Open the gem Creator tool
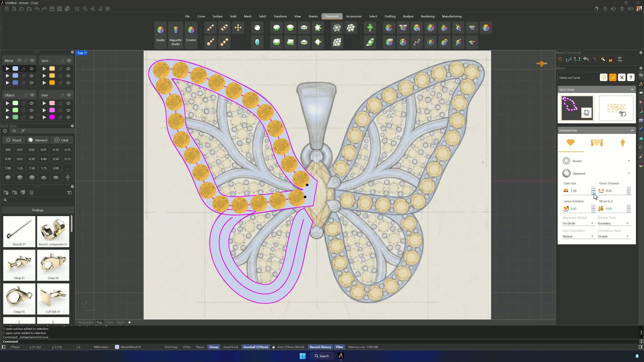The width and height of the screenshot is (644, 362). click(191, 35)
